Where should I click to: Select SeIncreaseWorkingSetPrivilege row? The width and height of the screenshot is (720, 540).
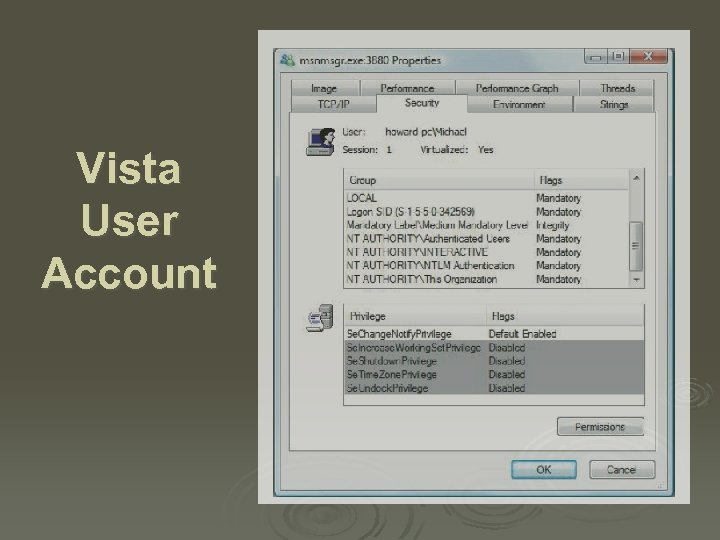[494, 348]
